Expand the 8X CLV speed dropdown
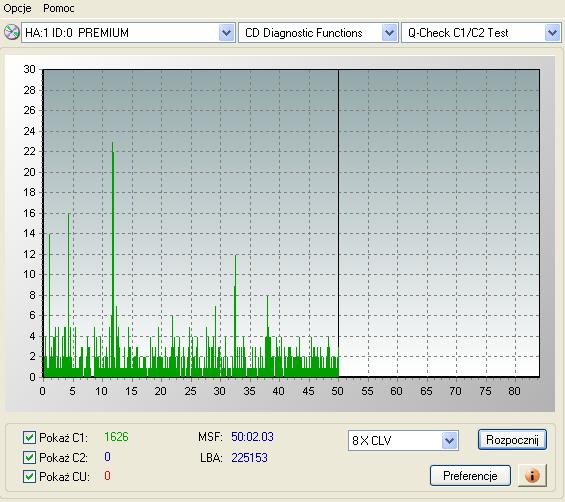The image size is (565, 502). pyautogui.click(x=449, y=440)
